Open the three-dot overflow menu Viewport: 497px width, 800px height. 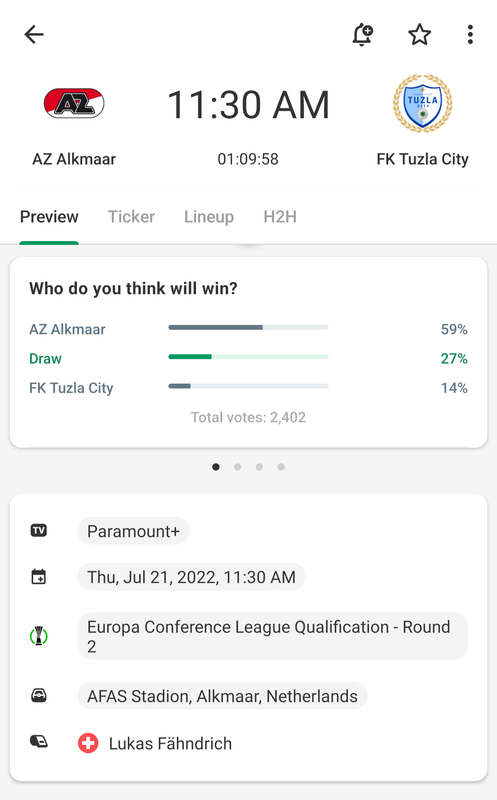470,35
